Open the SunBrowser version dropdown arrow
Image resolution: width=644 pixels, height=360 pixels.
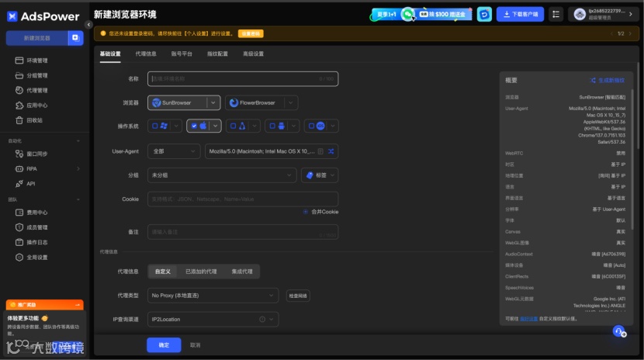(x=213, y=102)
